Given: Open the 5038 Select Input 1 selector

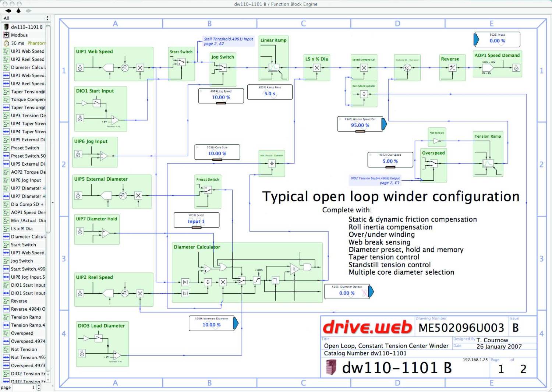Looking at the screenshot, I should pos(197,221).
